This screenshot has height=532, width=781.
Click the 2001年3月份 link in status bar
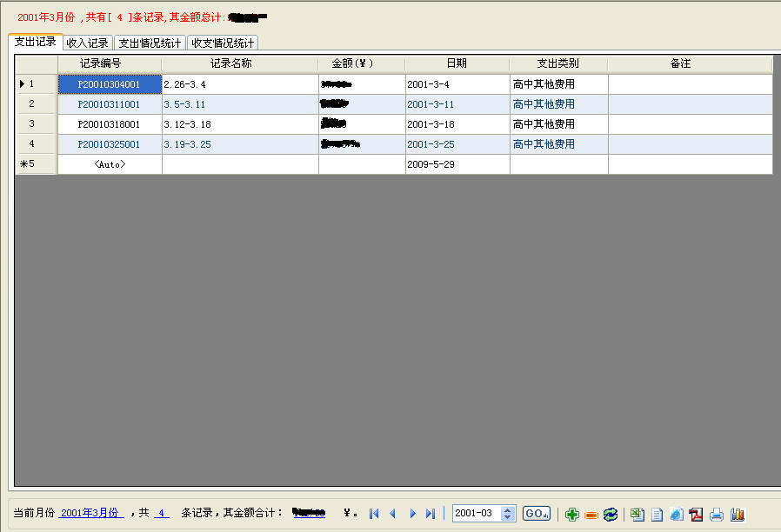(90, 513)
